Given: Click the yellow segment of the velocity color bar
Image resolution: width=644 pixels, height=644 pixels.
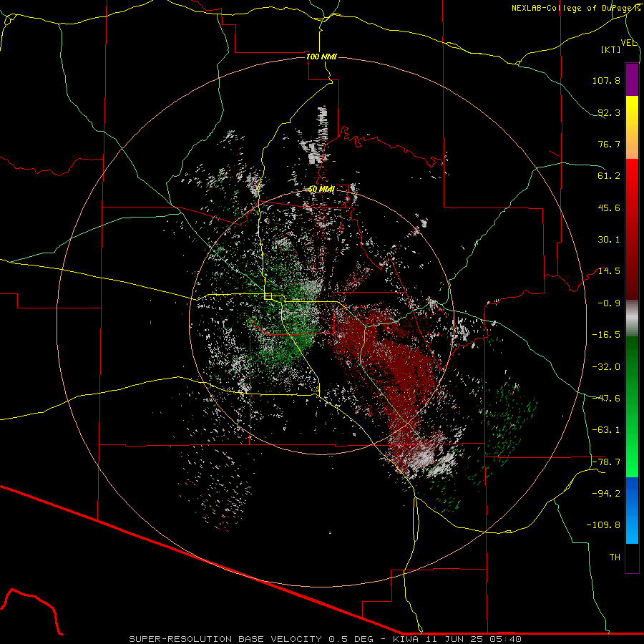Looking at the screenshot, I should click(632, 113).
